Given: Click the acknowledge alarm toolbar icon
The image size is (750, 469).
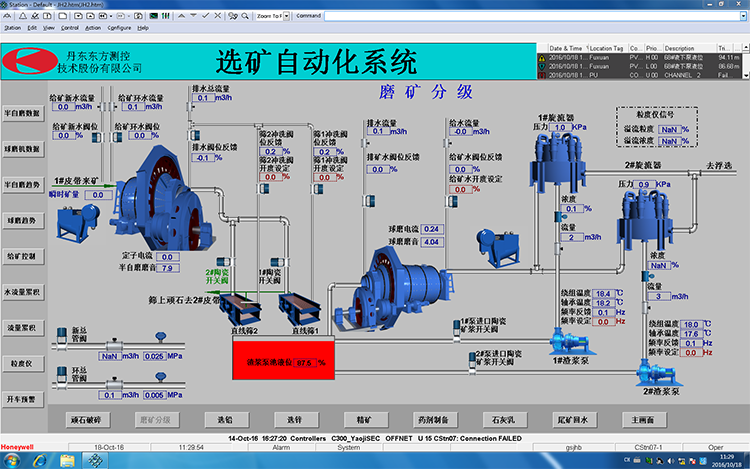Looking at the screenshot, I should point(35,16).
